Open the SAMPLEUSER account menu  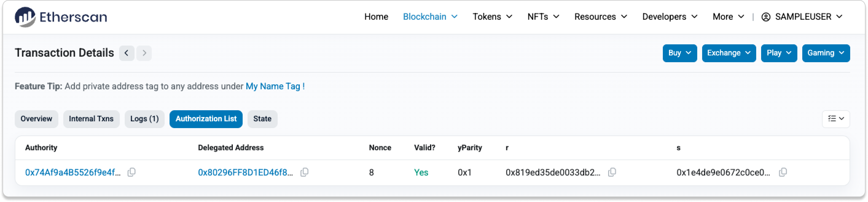click(x=802, y=17)
